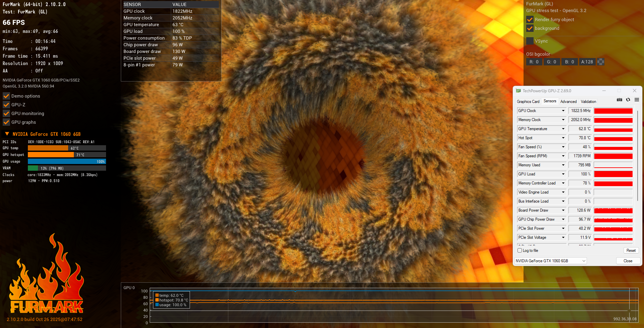Click the OSI bgcolor G value field
The width and height of the screenshot is (644, 328).
pos(551,62)
